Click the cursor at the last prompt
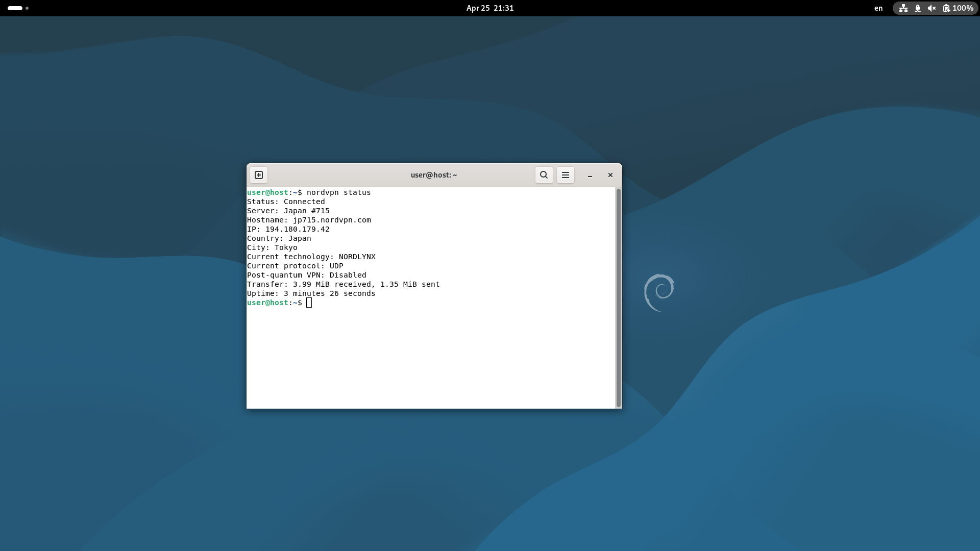The height and width of the screenshot is (551, 980). 309,303
